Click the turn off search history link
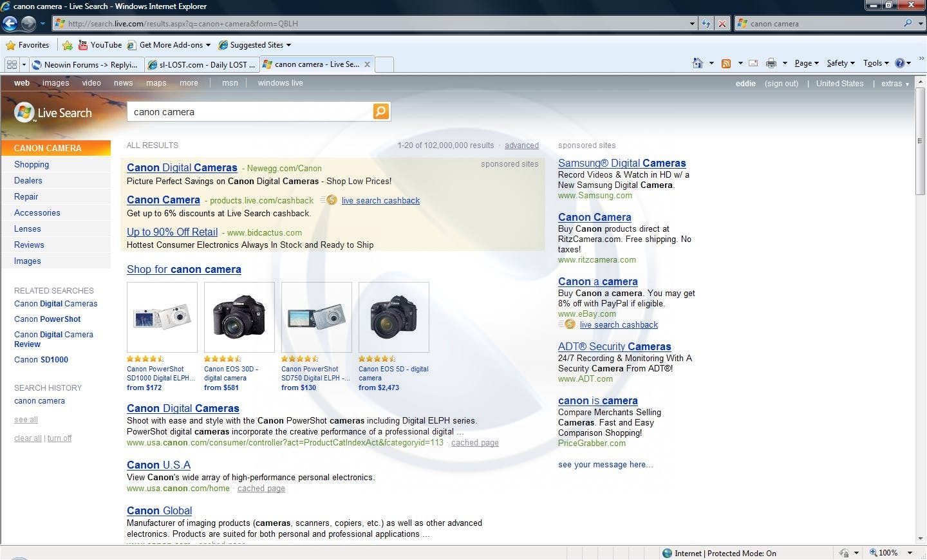Screen dimensions: 927x560 (59, 438)
